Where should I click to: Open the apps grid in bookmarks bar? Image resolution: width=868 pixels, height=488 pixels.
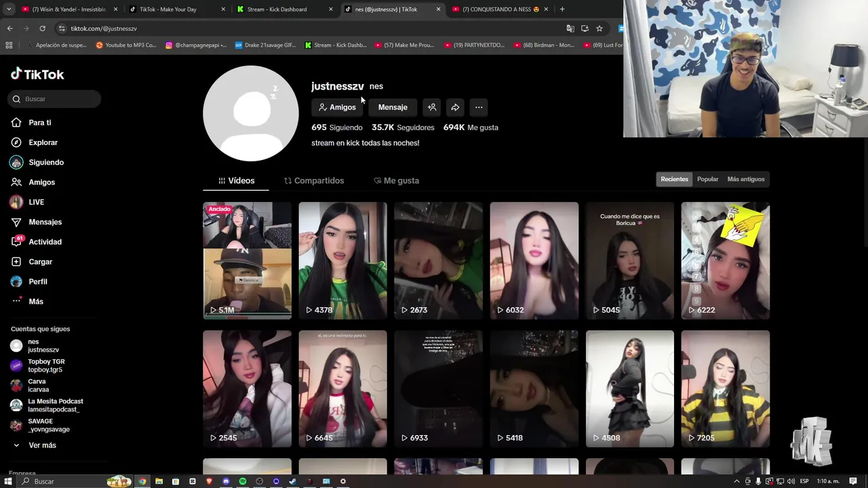pyautogui.click(x=9, y=45)
